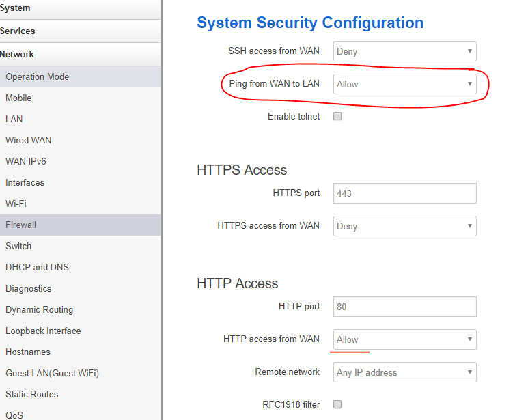
Task: Open the System menu section
Action: (x=15, y=8)
